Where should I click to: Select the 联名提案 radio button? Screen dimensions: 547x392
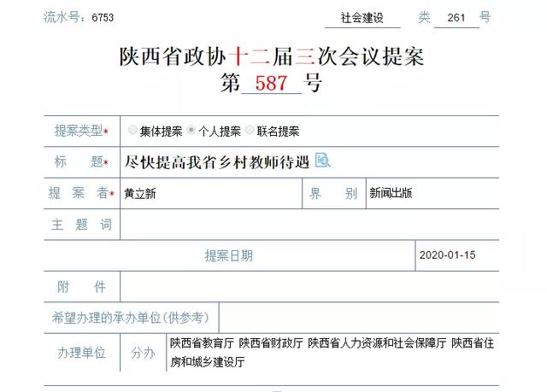coord(250,130)
